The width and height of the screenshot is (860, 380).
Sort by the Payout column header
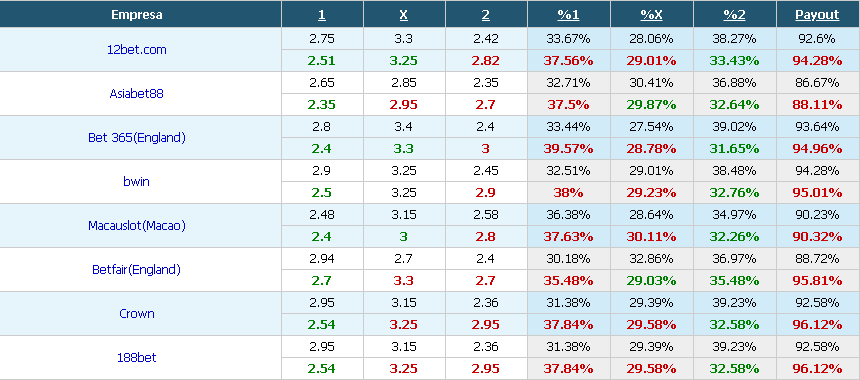817,15
